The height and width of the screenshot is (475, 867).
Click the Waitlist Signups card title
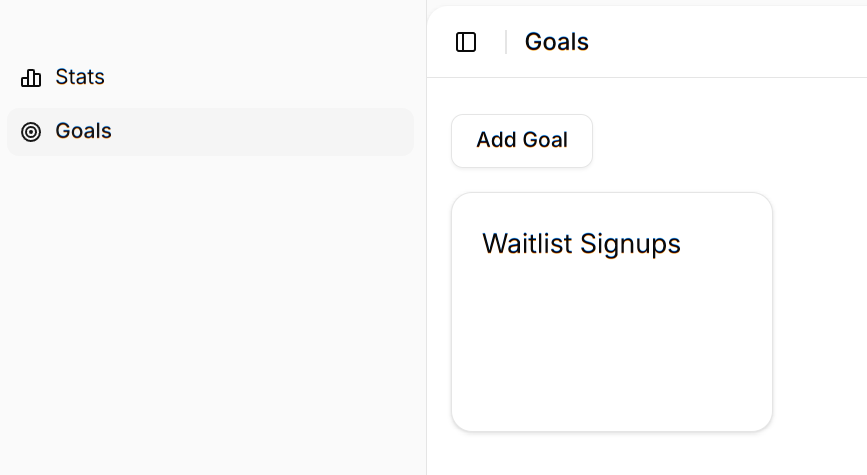point(581,244)
